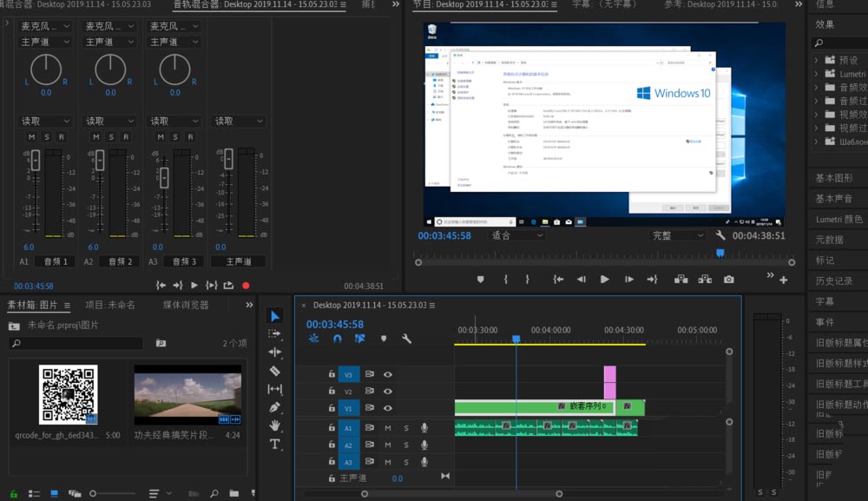Select the Razor tool in the toolbar

(275, 371)
